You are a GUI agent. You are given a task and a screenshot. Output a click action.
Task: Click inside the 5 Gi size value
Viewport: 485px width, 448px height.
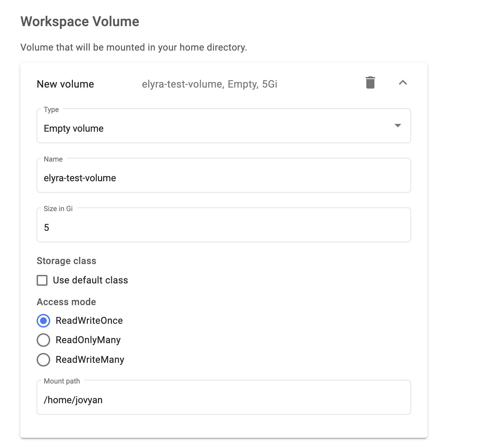46,227
